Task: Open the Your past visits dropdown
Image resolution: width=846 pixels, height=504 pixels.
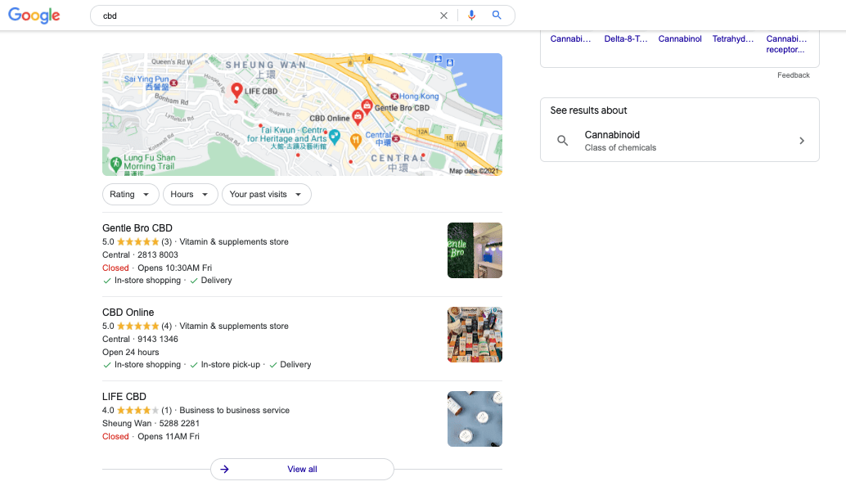Action: 267,194
